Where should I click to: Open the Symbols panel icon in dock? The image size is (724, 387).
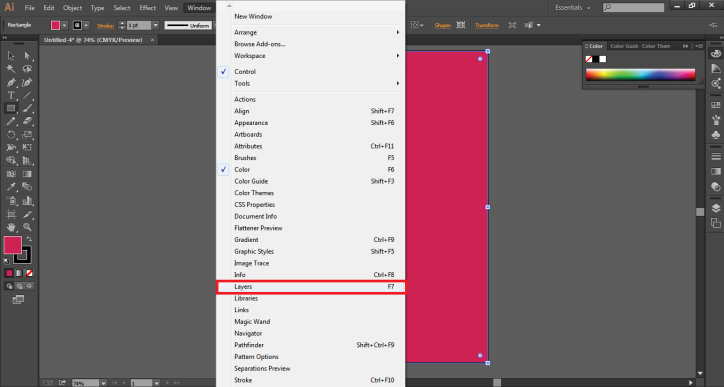[x=716, y=135]
